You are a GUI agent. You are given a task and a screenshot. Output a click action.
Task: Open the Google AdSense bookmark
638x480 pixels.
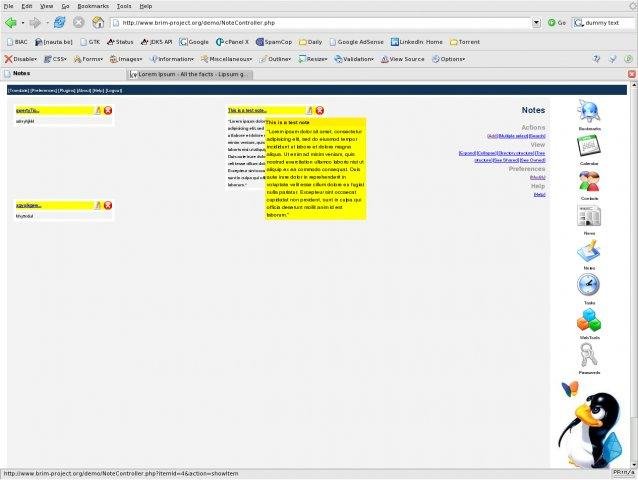click(x=356, y=42)
